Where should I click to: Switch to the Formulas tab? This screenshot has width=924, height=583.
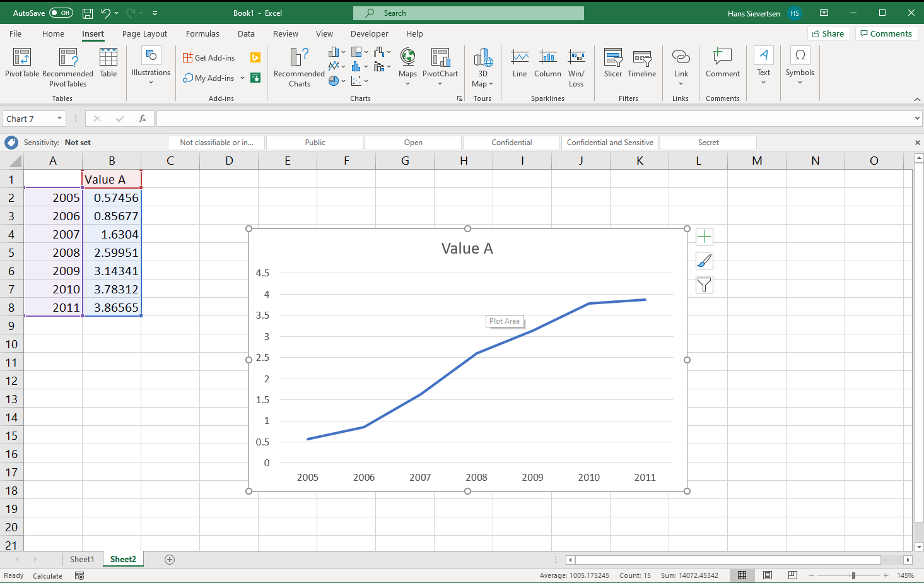pos(202,33)
